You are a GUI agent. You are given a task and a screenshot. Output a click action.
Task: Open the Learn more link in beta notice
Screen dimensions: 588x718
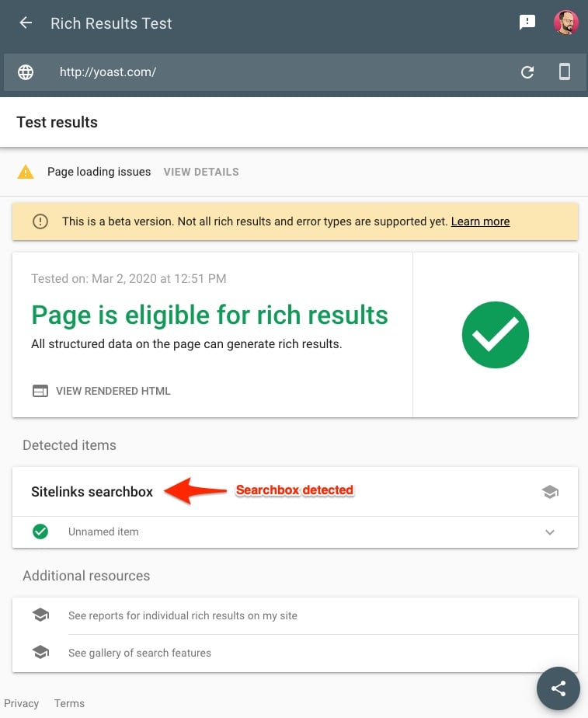480,221
